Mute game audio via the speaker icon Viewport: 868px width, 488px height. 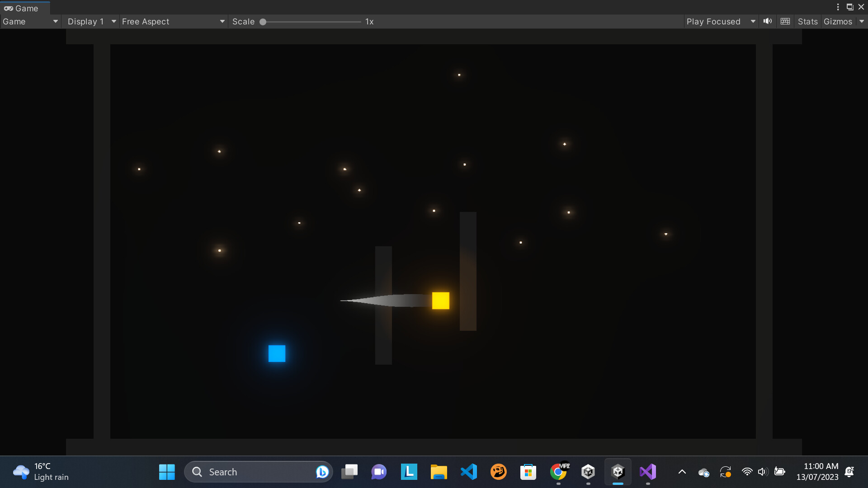pos(768,21)
